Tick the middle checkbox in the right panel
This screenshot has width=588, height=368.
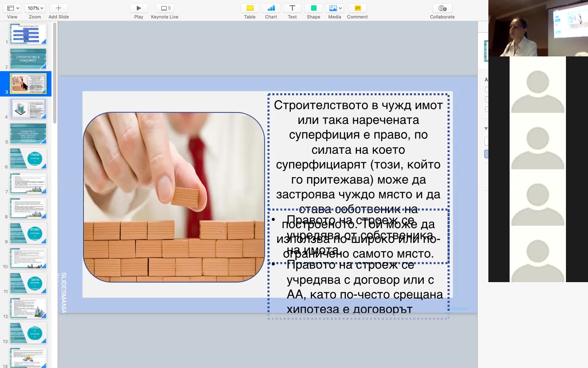pos(486,99)
